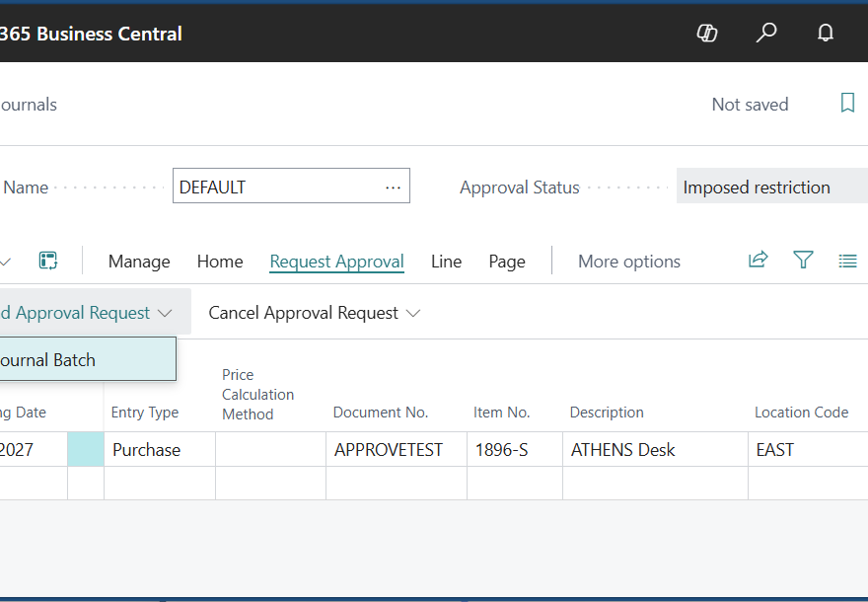The image size is (868, 602).
Task: Show More options
Action: pyautogui.click(x=629, y=262)
